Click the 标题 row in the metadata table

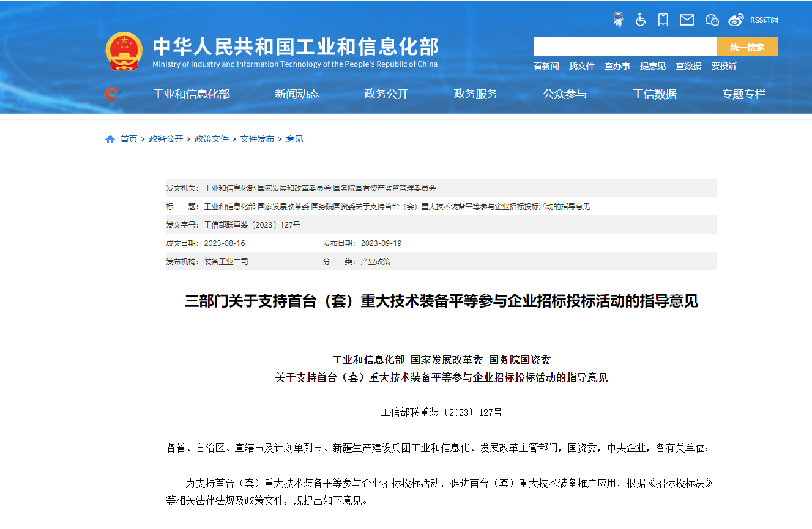441,207
